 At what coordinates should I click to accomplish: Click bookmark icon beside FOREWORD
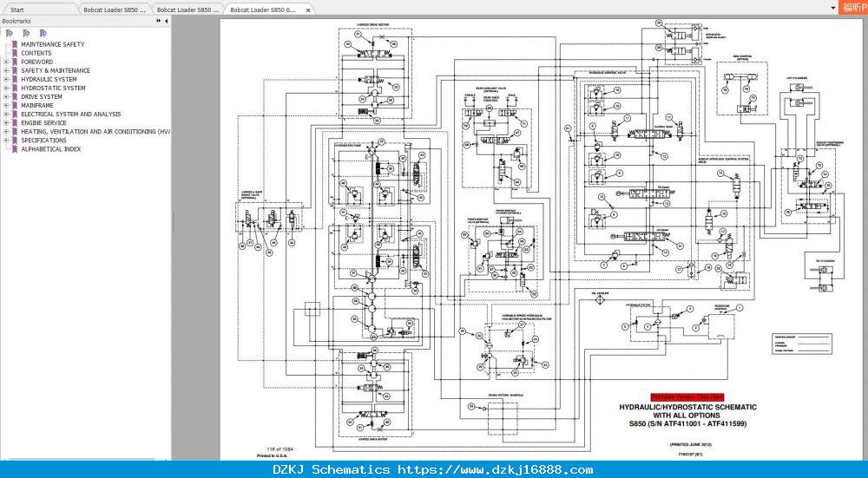[15, 62]
